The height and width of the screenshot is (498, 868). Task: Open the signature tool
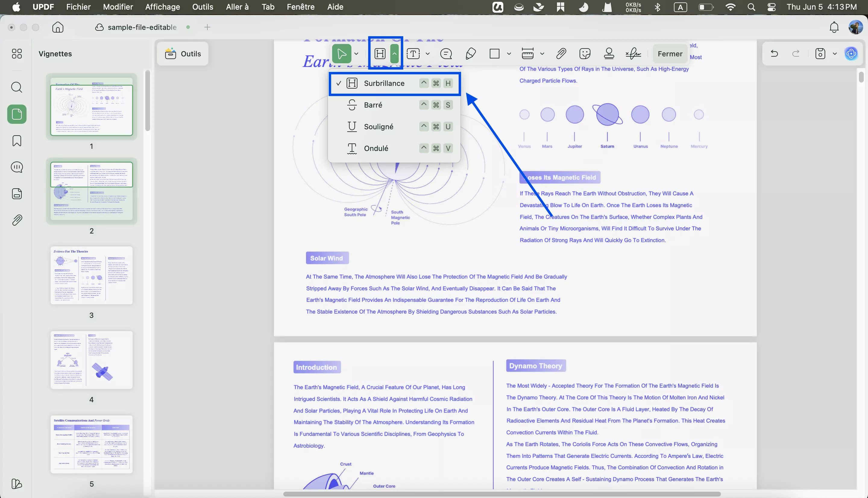633,54
